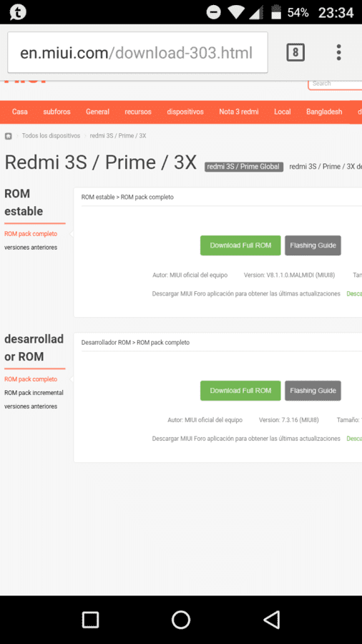The height and width of the screenshot is (644, 362).
Task: Tap the notification app icon in status bar
Action: tap(18, 12)
